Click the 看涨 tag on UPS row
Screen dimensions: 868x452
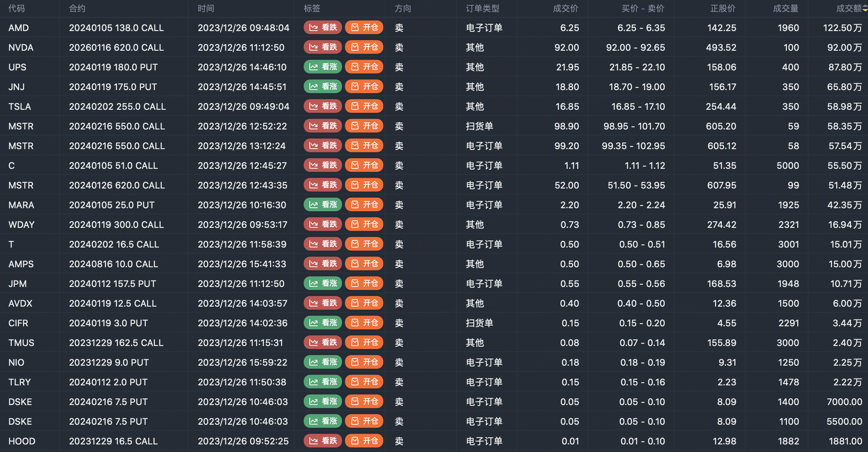323,67
